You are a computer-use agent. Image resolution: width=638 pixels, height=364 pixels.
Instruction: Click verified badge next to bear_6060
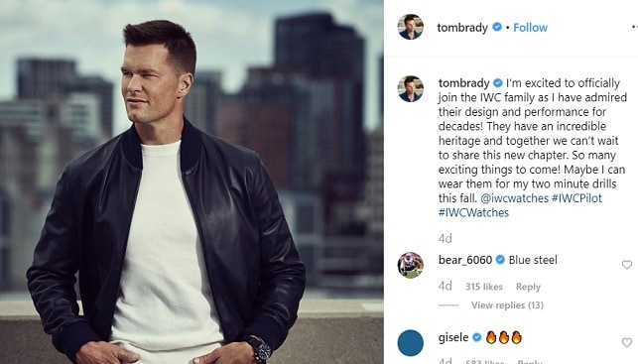click(x=500, y=260)
